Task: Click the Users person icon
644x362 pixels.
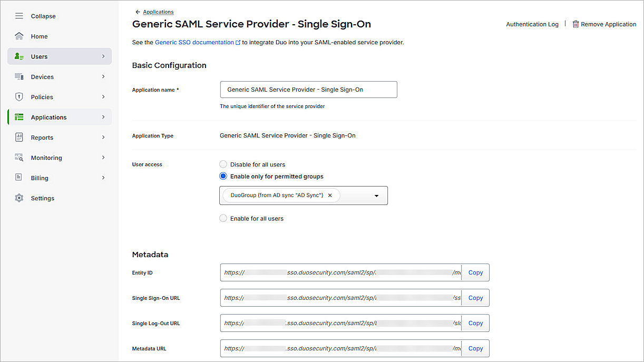Action: [x=19, y=56]
